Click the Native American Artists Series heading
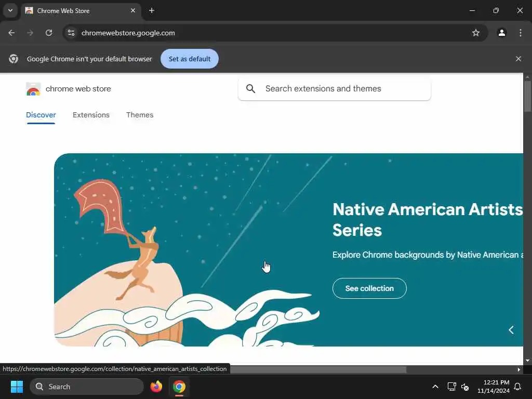 428,220
